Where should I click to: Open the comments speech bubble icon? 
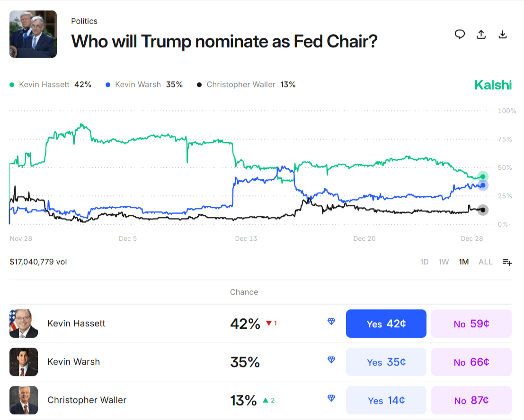click(x=460, y=35)
